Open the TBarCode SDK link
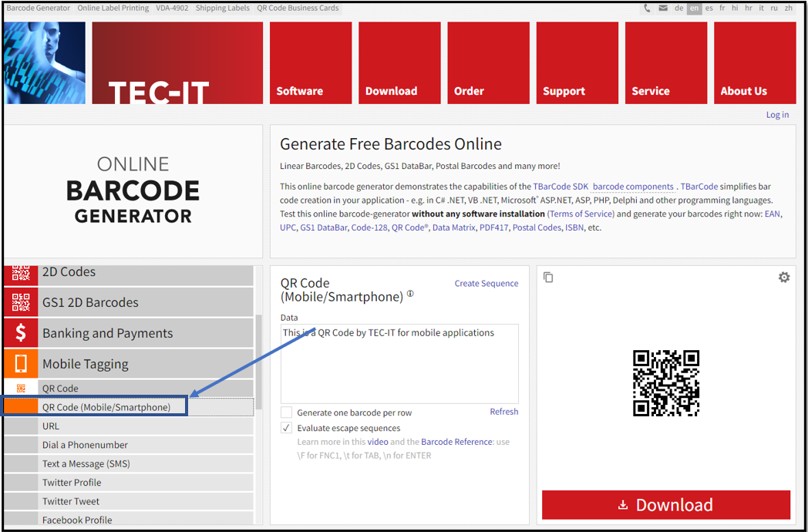 point(561,187)
